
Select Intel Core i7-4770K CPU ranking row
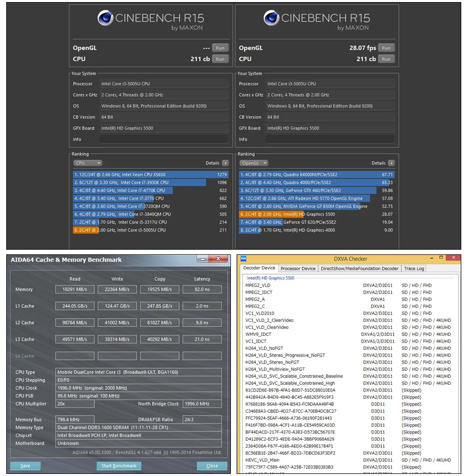tap(150, 191)
